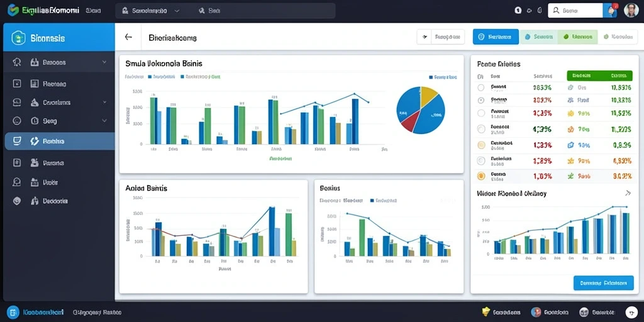This screenshot has height=322, width=644.
Task: Click the blue button below the bottom-right chart
Action: click(x=603, y=283)
